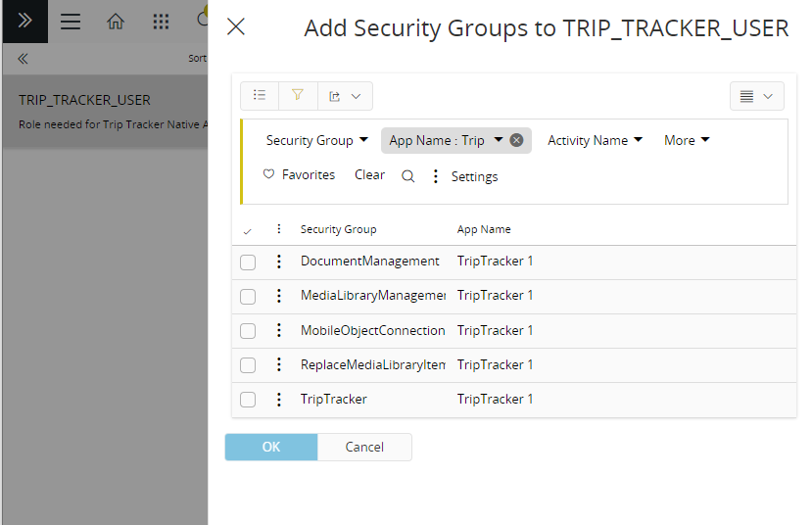Click the home icon in top bar
812x525 pixels.
[116, 22]
